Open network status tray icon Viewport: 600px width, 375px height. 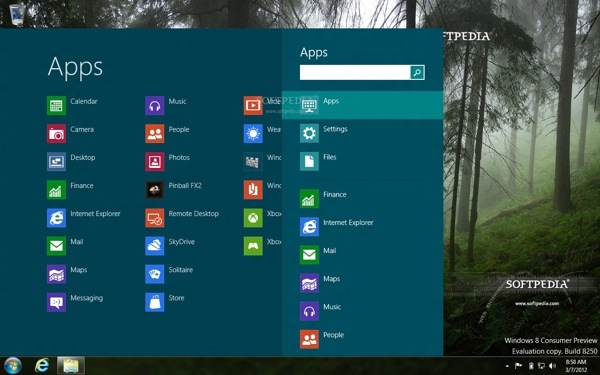(541, 366)
